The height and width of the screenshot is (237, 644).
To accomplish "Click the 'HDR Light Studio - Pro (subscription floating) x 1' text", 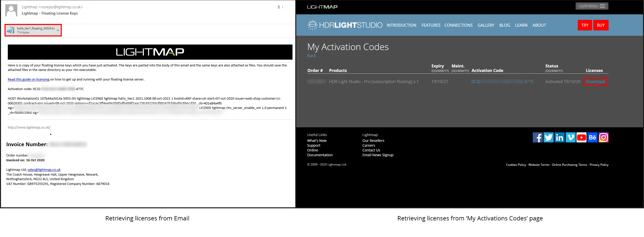I will [374, 82].
